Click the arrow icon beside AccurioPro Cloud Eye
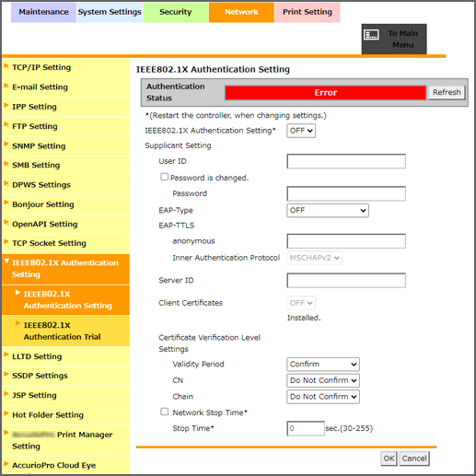Image resolution: width=476 pixels, height=476 pixels. tap(6, 464)
